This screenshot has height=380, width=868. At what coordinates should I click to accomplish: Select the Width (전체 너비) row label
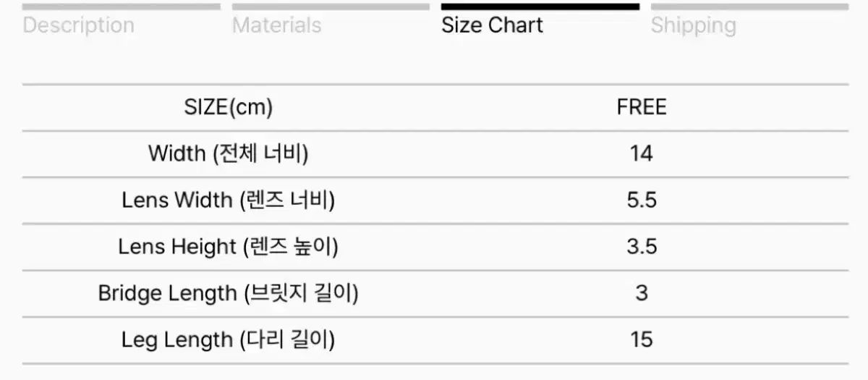(229, 153)
